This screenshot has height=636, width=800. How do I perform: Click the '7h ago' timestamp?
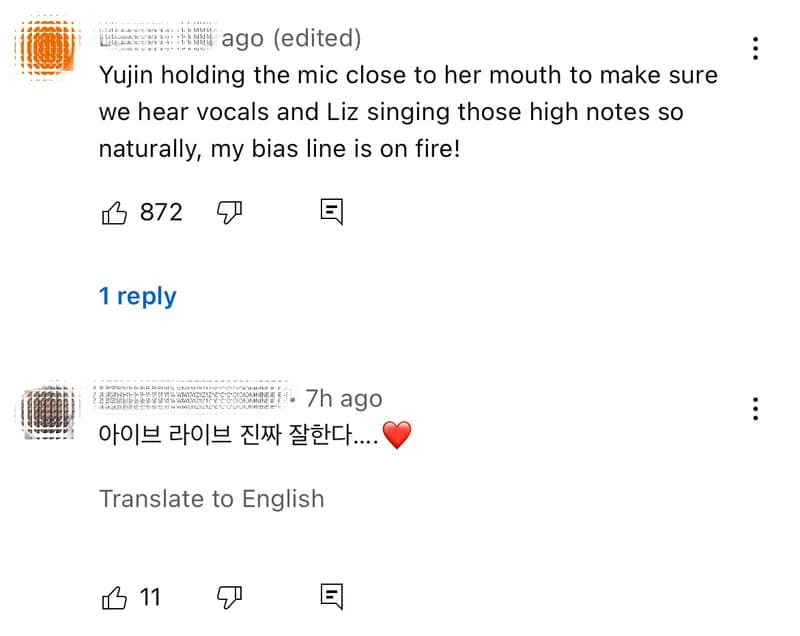pos(344,399)
